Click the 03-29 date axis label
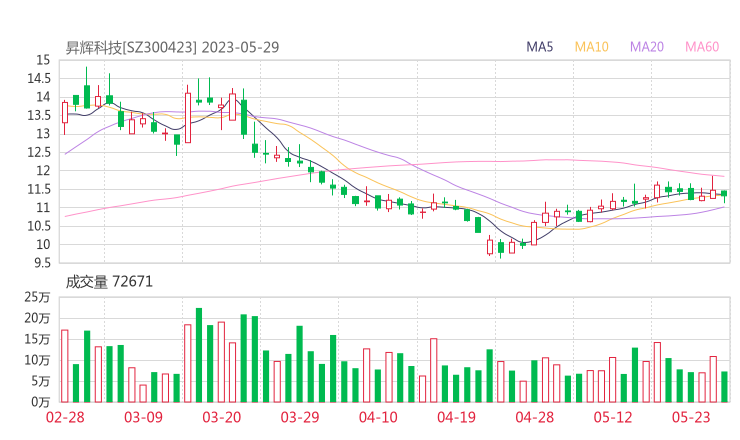This screenshot has width=740, height=440. [300, 417]
